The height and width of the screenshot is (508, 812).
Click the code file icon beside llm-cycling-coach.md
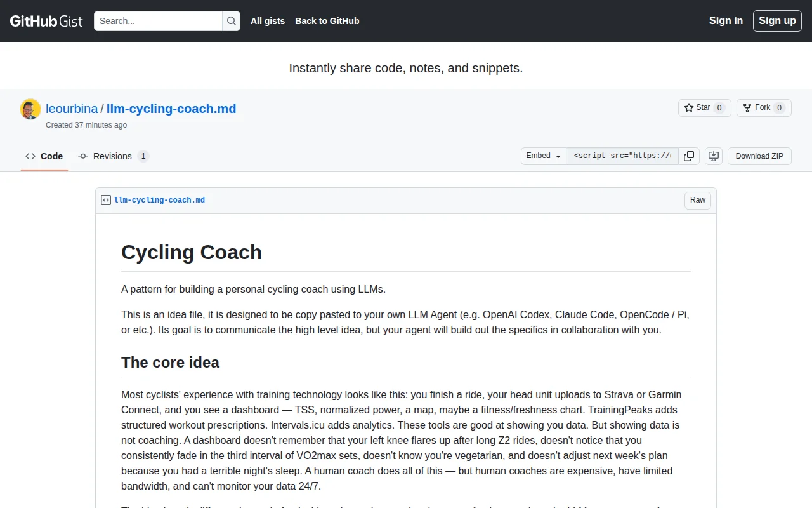coord(106,200)
